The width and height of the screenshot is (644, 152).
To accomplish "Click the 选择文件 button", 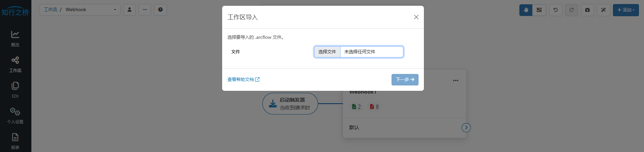I will point(327,52).
